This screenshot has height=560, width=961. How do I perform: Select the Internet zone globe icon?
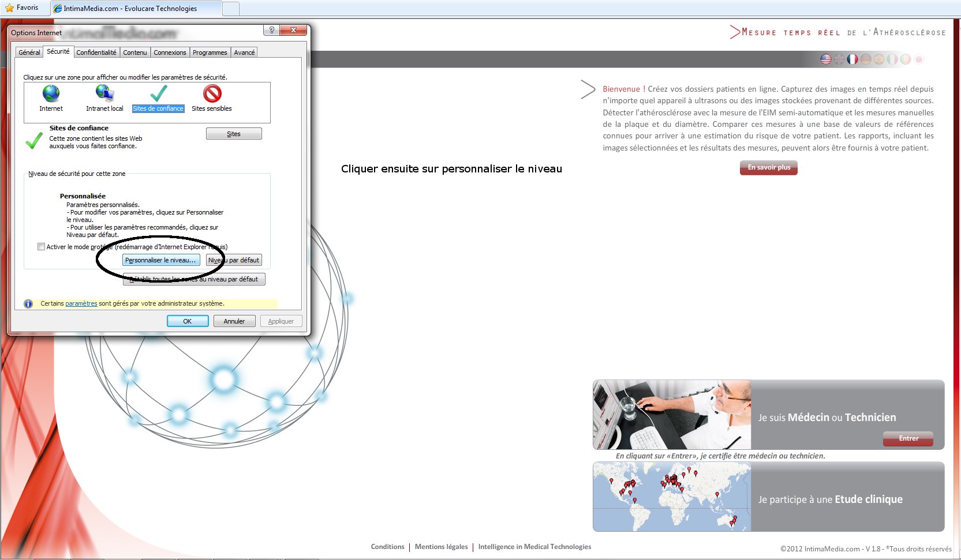[x=51, y=93]
